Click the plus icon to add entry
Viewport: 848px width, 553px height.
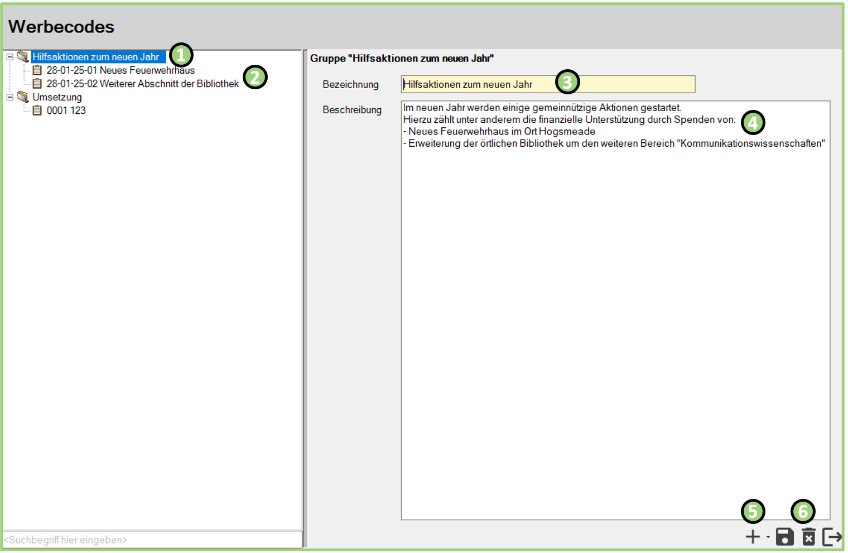click(x=753, y=537)
